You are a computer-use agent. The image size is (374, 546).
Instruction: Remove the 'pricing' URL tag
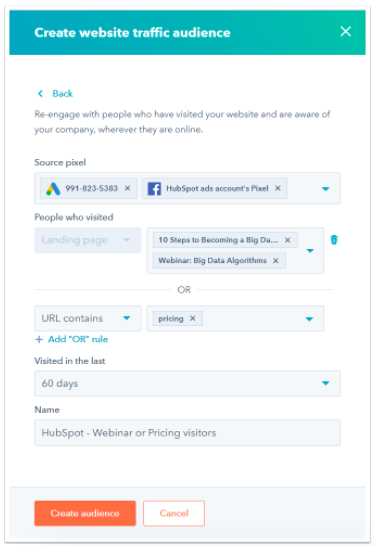(192, 318)
